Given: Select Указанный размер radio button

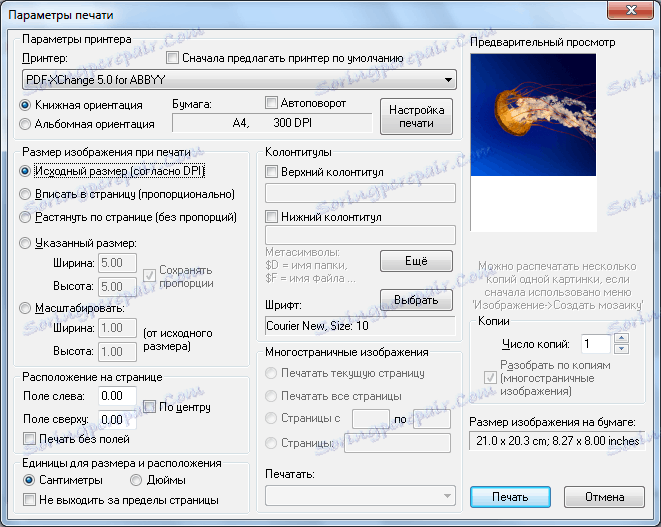Looking at the screenshot, I should pos(25,243).
